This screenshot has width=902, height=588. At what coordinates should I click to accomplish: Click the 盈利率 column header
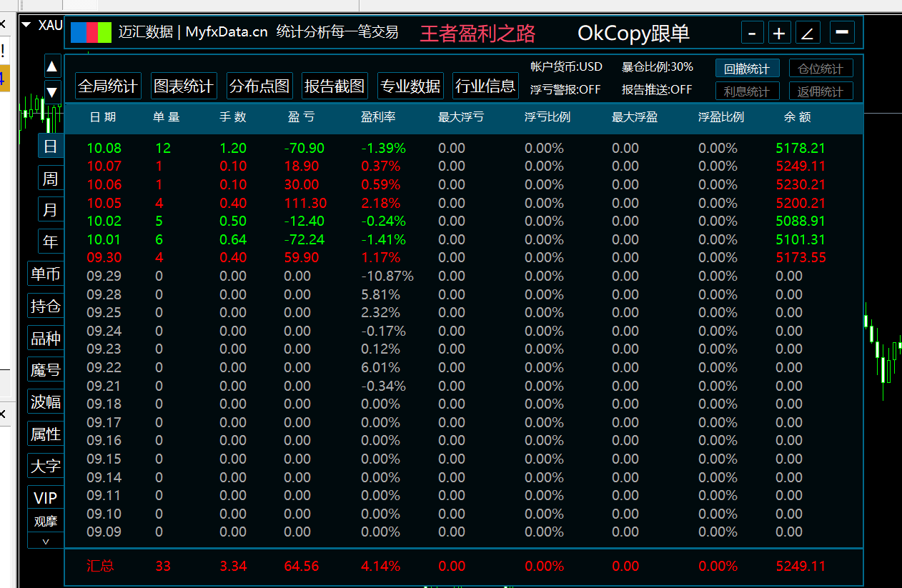pyautogui.click(x=378, y=116)
